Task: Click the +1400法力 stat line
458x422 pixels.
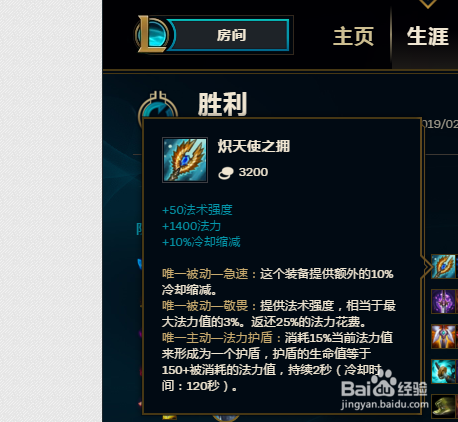Action: pos(191,226)
